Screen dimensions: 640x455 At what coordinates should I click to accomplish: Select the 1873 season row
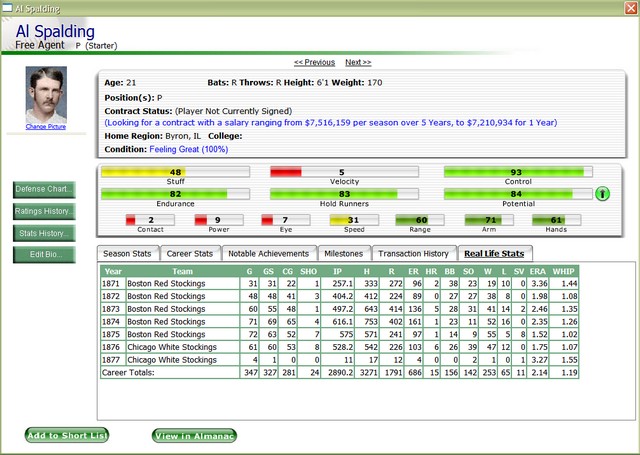(x=340, y=309)
